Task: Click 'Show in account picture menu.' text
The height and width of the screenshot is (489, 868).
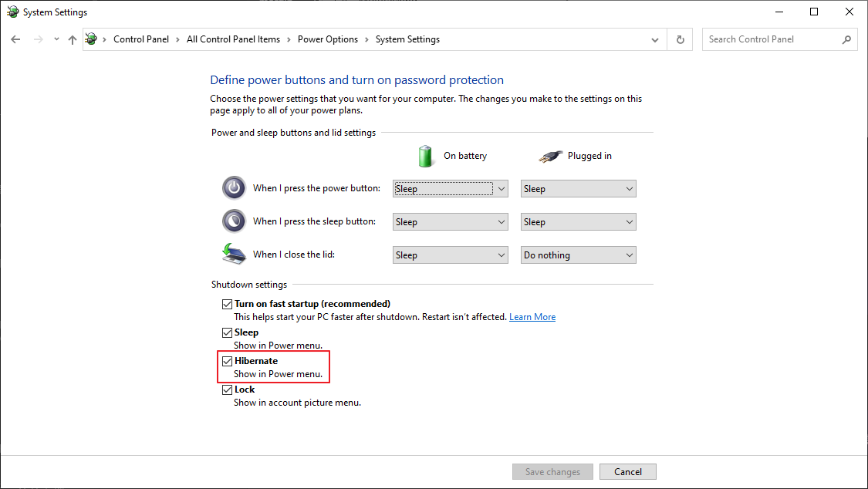Action: pos(297,403)
